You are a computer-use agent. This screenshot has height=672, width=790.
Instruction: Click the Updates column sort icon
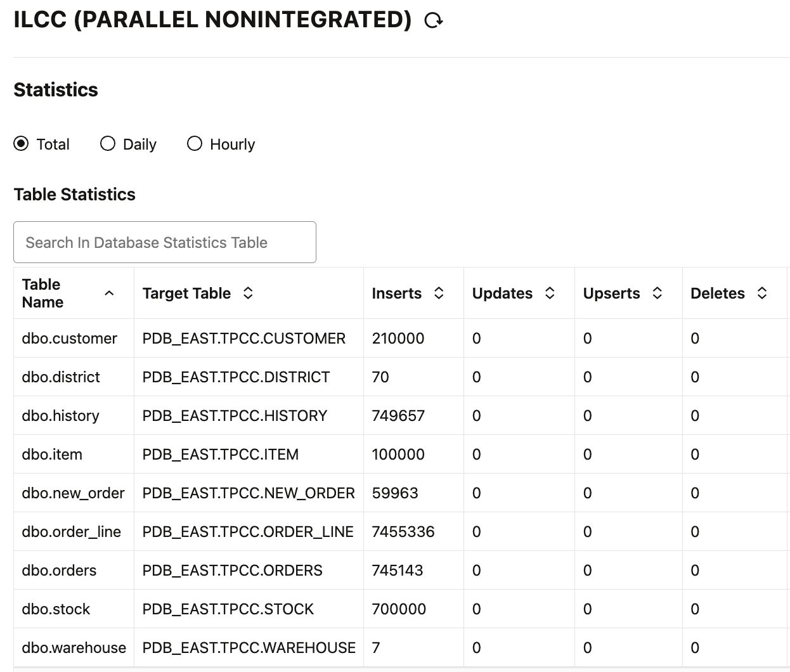click(550, 293)
